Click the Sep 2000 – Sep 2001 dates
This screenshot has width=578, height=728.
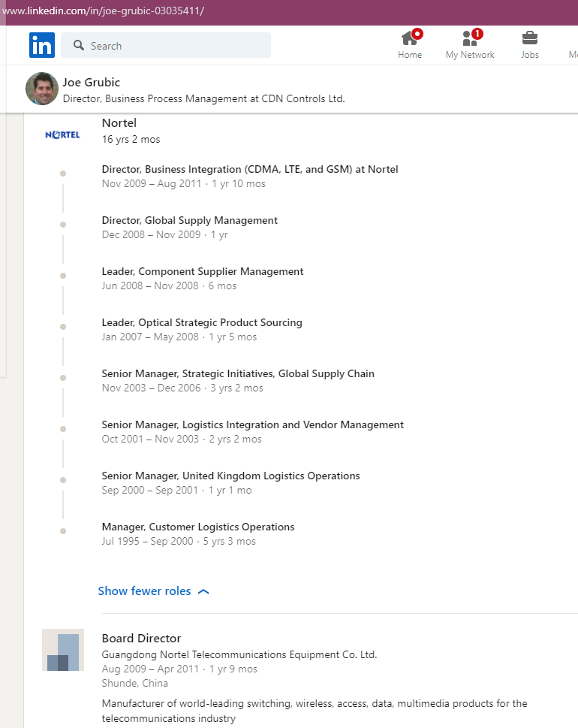[x=150, y=491]
